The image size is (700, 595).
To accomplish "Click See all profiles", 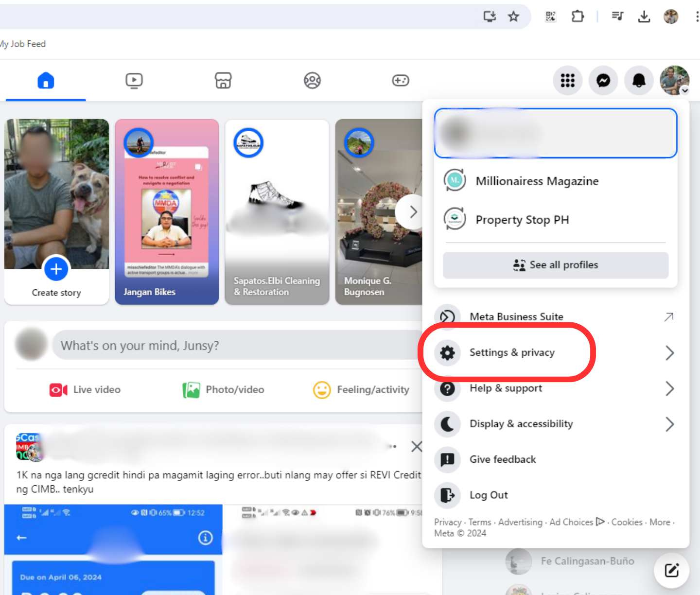I will [x=556, y=265].
